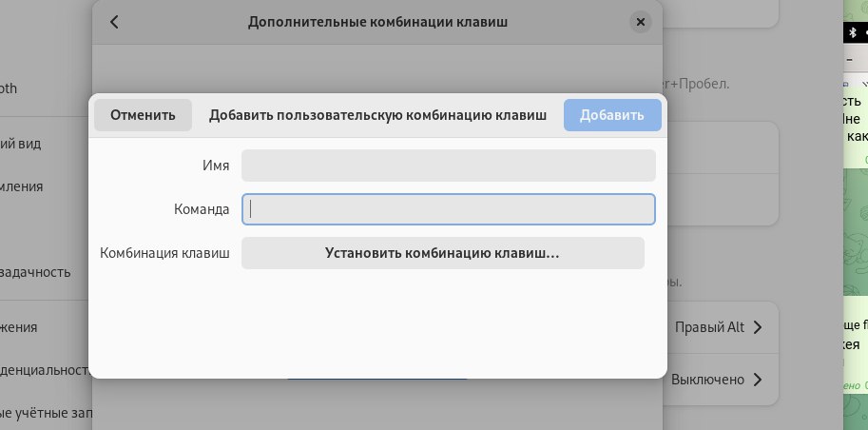Click the dialog title Добавить пользовательскую комбинацию клавиш
Screen dimensions: 868x430
(377, 115)
